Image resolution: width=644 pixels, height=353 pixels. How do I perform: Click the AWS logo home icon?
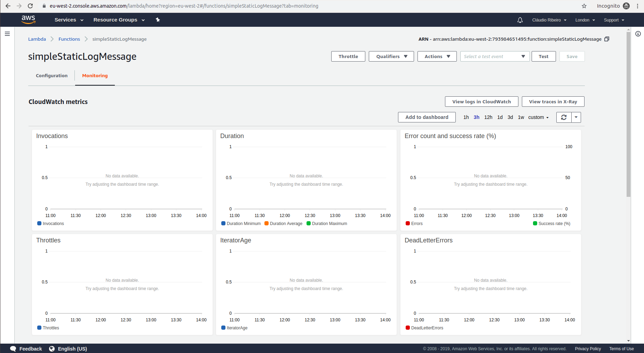pyautogui.click(x=28, y=19)
